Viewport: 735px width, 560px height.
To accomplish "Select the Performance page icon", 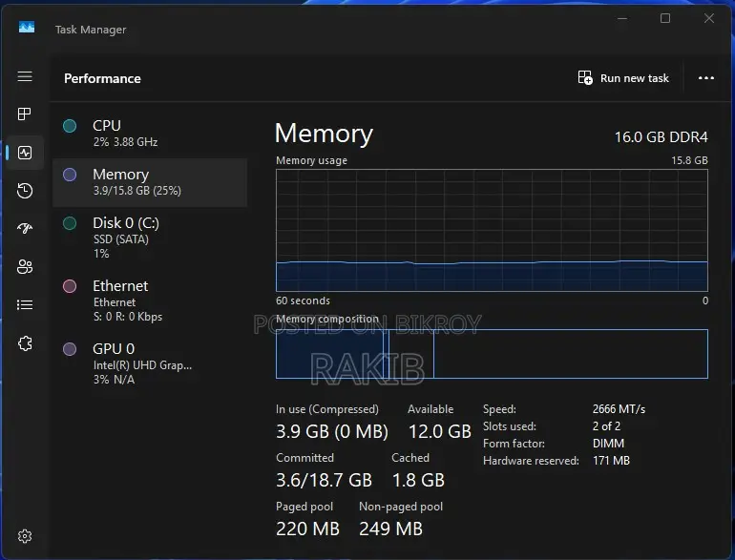I will 25,153.
